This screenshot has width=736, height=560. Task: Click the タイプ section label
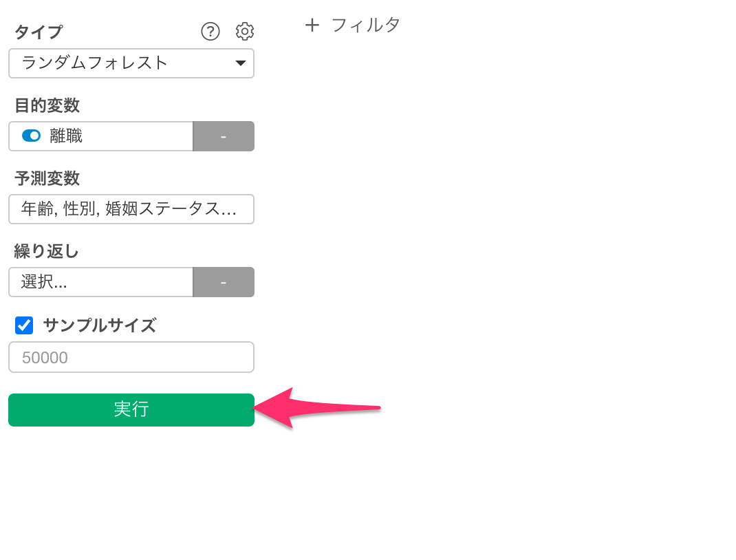tap(39, 32)
